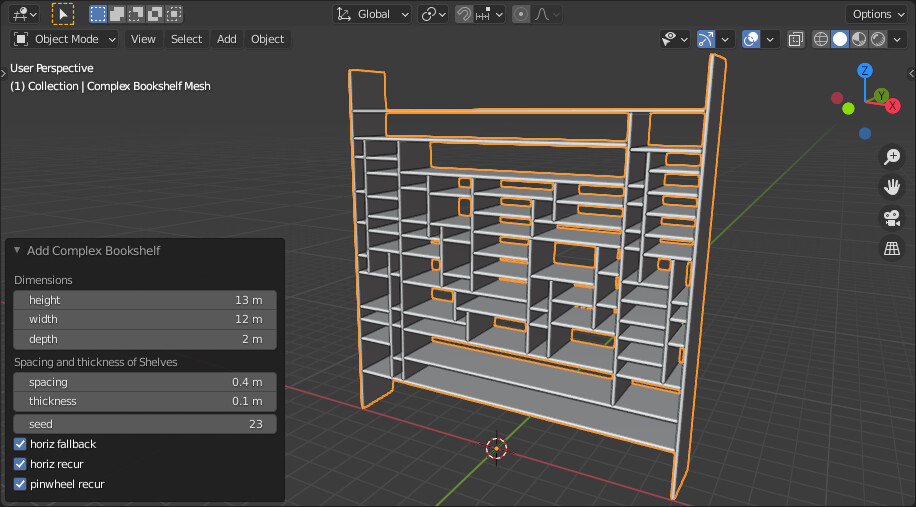Click the height value slider field
The image size is (916, 507).
(145, 300)
